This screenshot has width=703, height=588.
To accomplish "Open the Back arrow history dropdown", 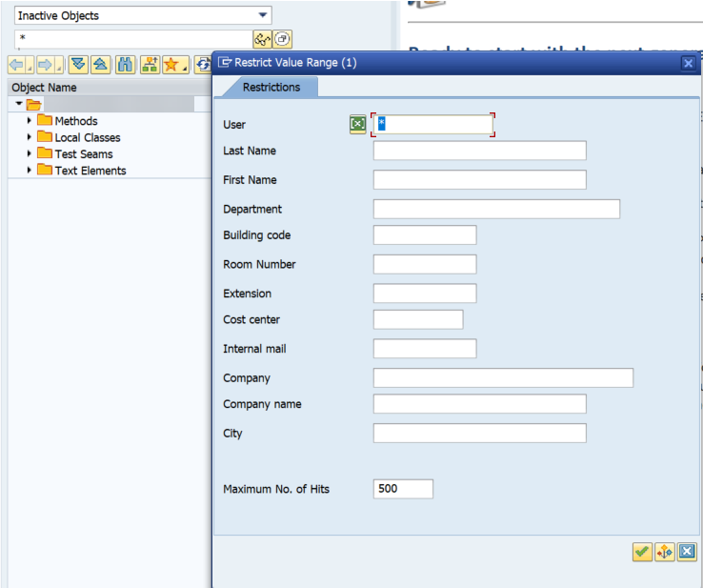I will pos(30,65).
